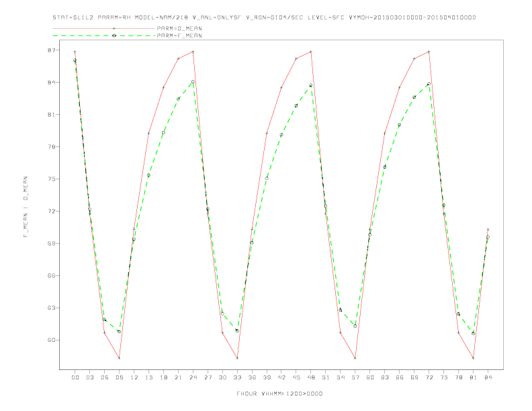Viewport: 532px width, 411px height.
Task: Click the y-axis tick label 60
Action: [x=51, y=340]
